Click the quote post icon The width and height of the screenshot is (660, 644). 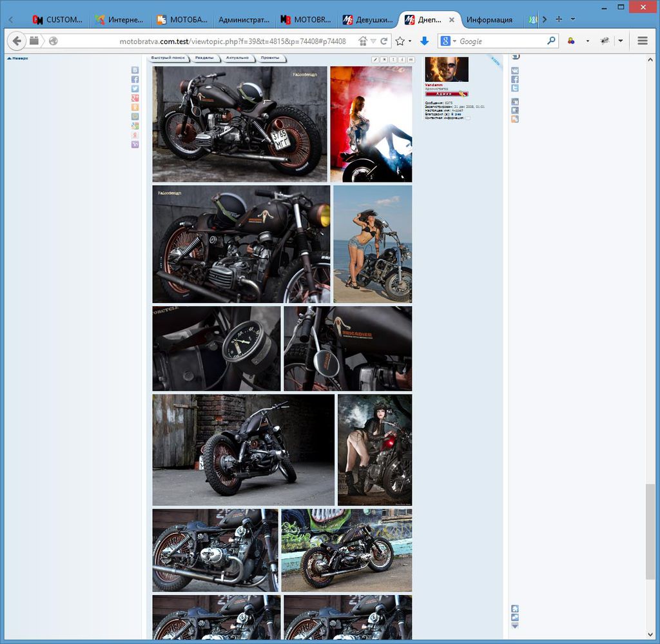pyautogui.click(x=411, y=59)
